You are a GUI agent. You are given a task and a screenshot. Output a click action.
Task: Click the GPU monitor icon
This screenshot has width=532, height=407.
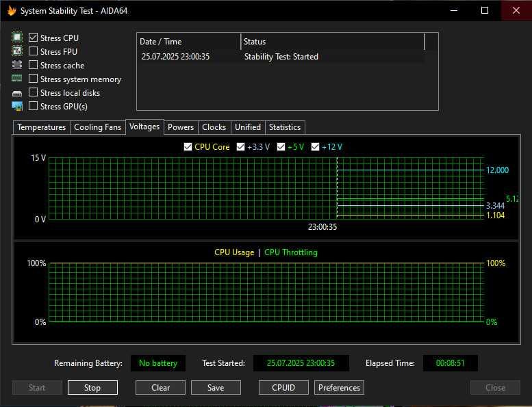click(17, 106)
